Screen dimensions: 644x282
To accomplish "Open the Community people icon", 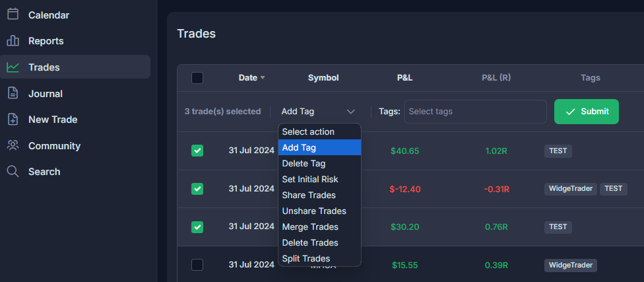I will (13, 145).
